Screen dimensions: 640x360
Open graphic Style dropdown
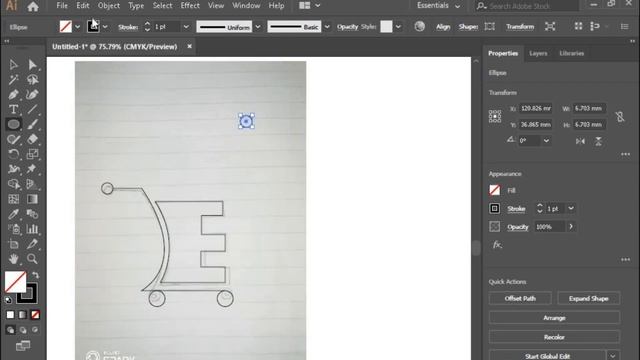pos(398,27)
